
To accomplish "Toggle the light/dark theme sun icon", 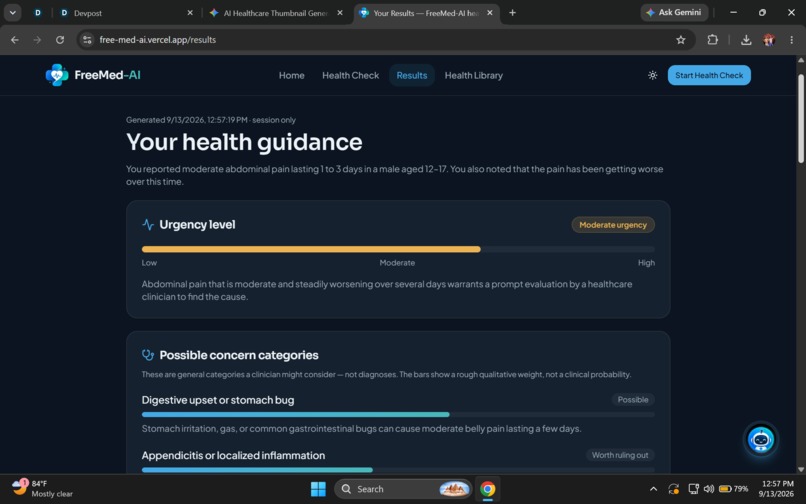I will 652,75.
